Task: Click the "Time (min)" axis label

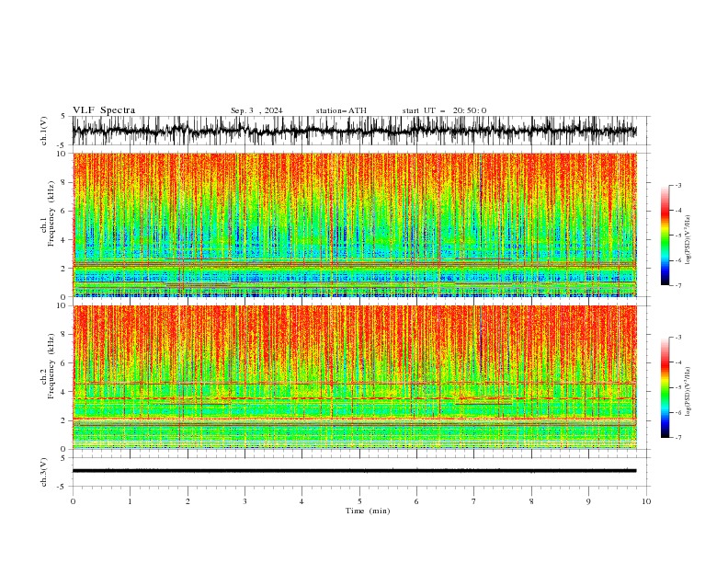Action: (x=368, y=511)
